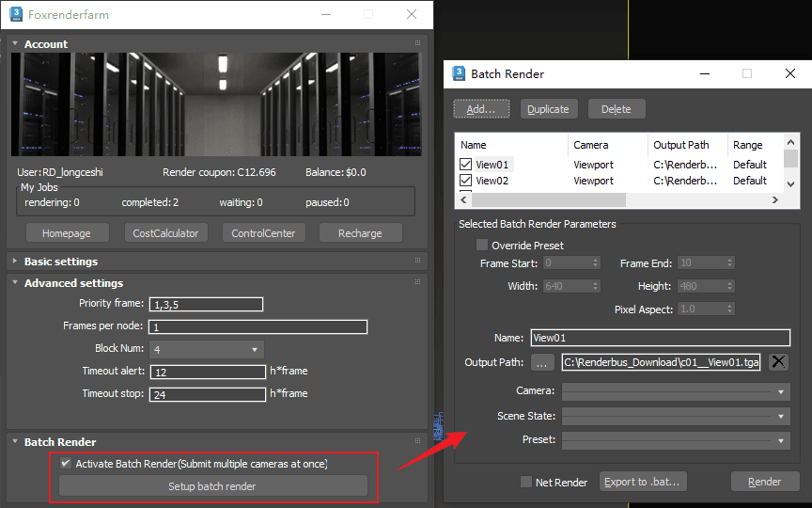Uncheck the View02 batch entry checkbox
This screenshot has width=812, height=508.
(x=466, y=181)
